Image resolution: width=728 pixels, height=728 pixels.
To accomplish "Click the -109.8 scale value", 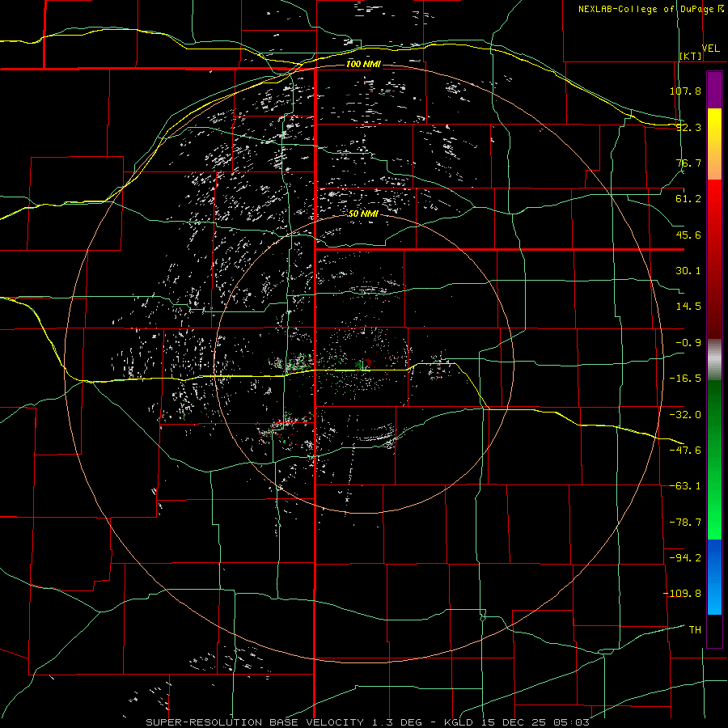I will tap(682, 594).
